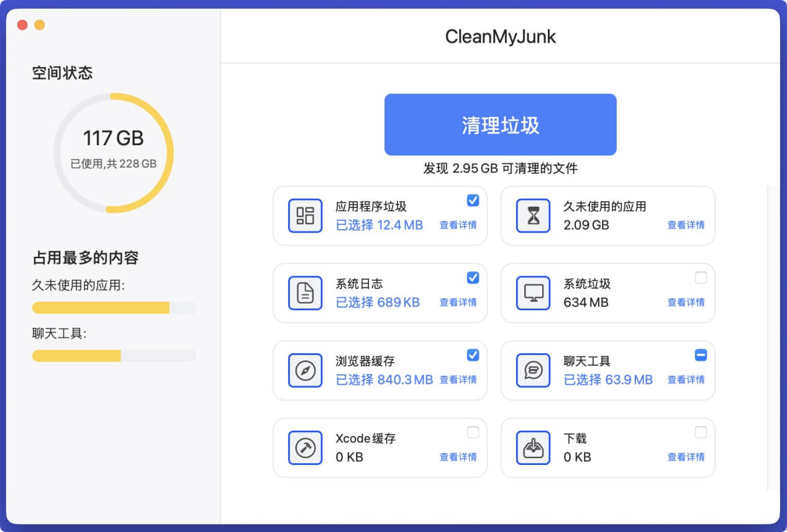
Task: Open 查看详情 for 系统日志
Action: (458, 302)
